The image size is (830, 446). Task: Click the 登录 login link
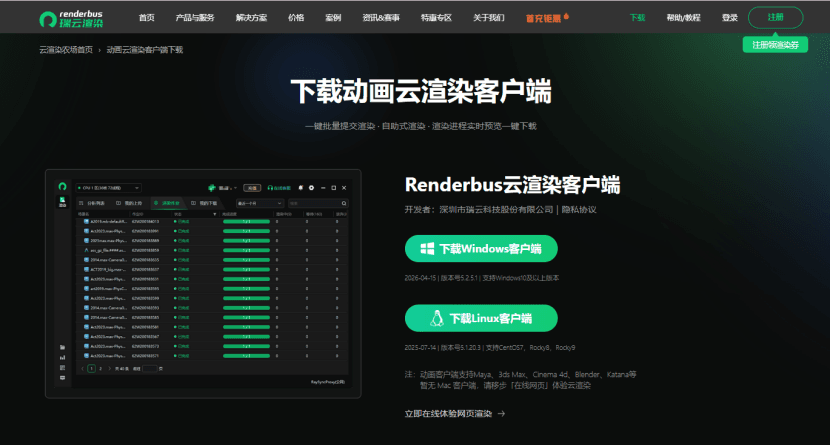pyautogui.click(x=730, y=18)
